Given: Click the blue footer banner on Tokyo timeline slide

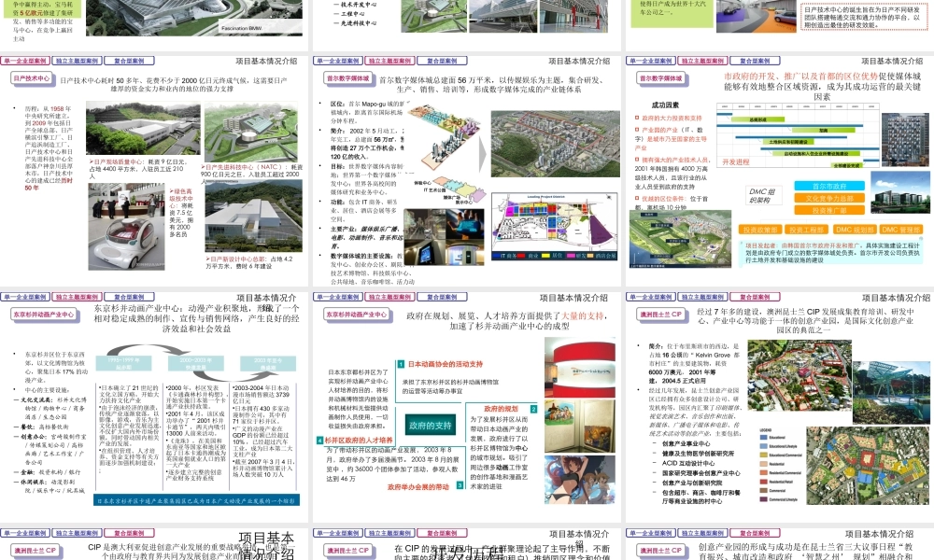Looking at the screenshot, I should point(196,500).
